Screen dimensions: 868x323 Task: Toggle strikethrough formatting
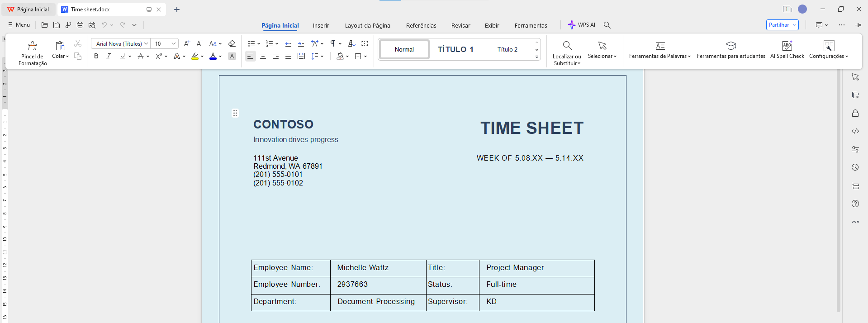point(141,56)
